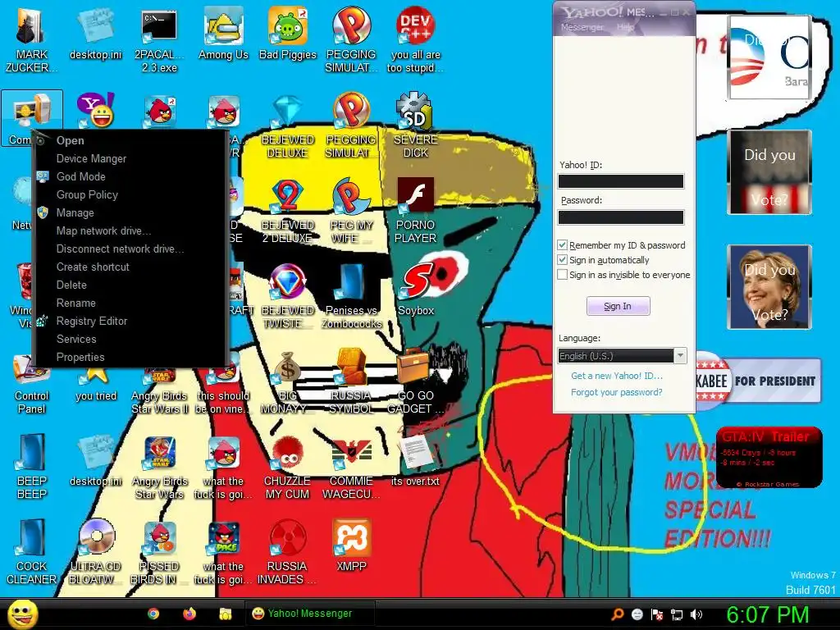Click the search magnifier tray icon

click(x=617, y=614)
